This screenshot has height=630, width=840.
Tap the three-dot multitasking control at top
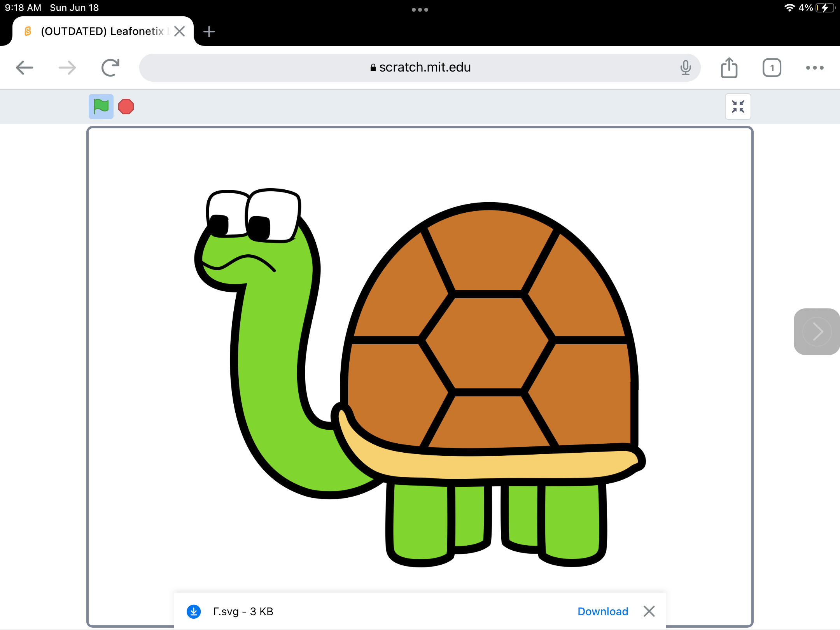point(420,10)
